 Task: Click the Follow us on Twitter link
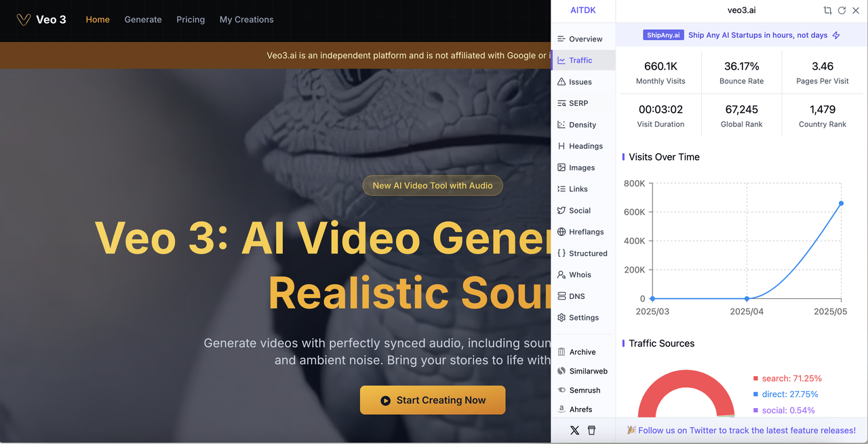[741, 430]
